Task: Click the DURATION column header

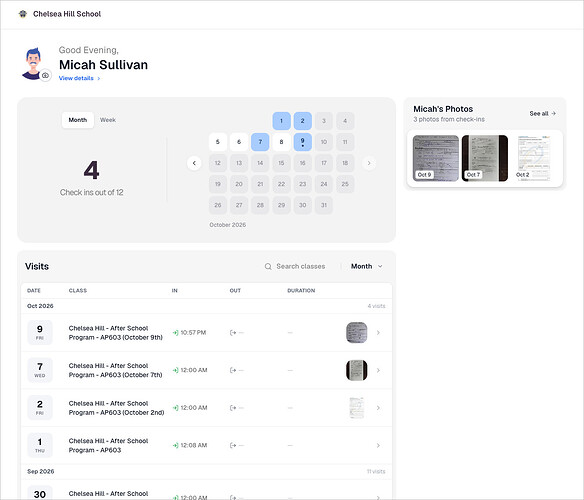Action: click(x=301, y=291)
